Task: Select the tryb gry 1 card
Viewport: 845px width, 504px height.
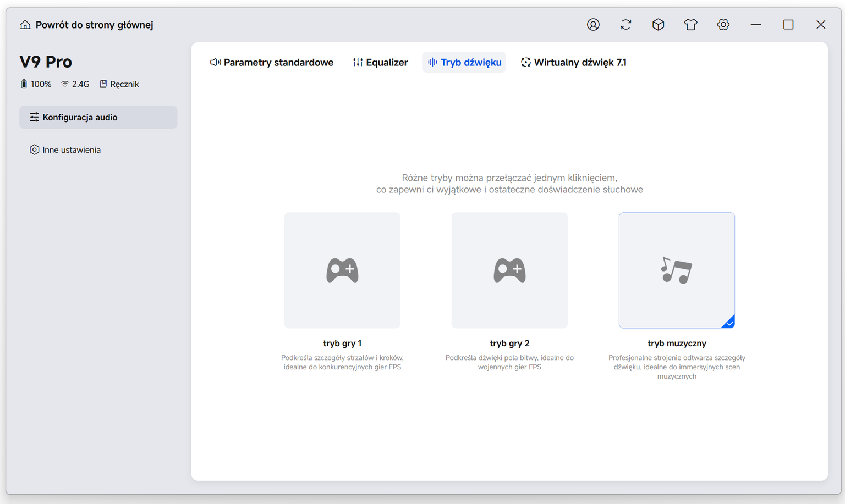Action: pyautogui.click(x=342, y=270)
